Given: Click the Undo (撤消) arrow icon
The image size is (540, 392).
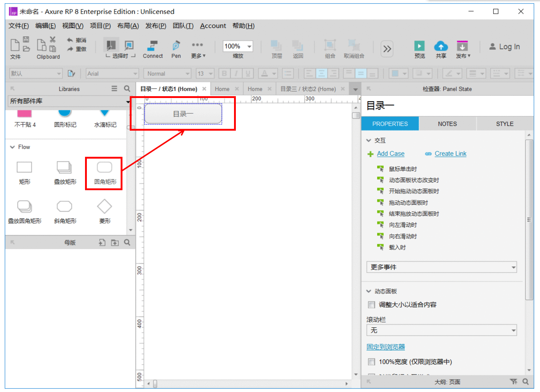Looking at the screenshot, I should click(70, 40).
